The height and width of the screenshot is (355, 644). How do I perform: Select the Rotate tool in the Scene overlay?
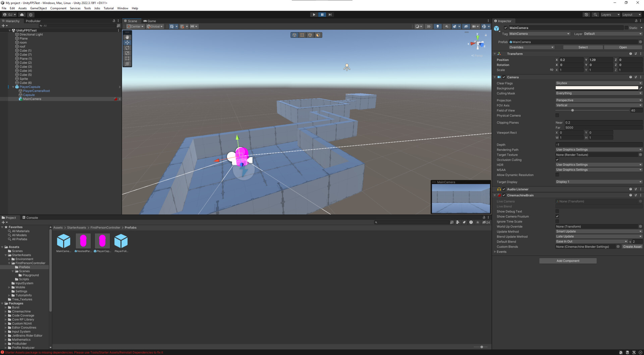coord(127,48)
